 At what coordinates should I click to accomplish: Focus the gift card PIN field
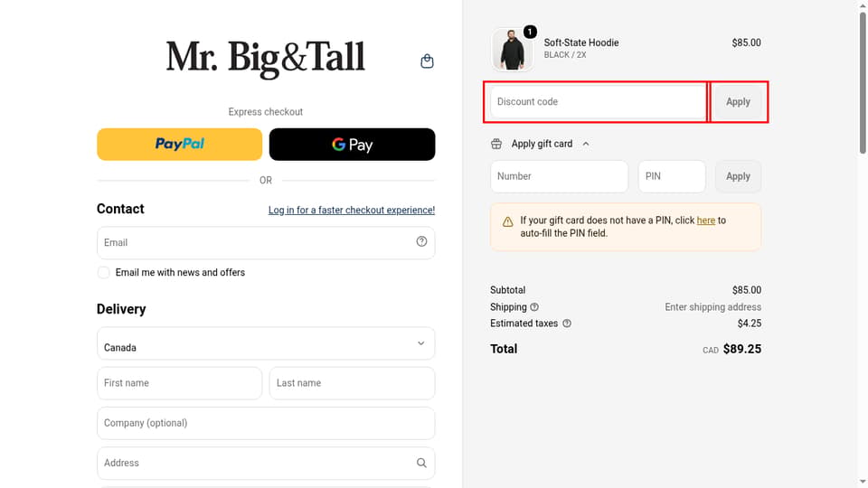pyautogui.click(x=672, y=176)
